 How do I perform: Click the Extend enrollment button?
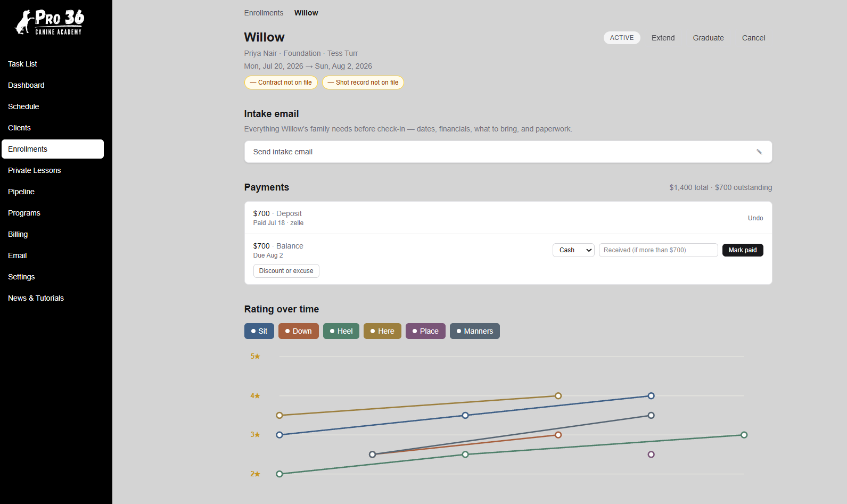[x=663, y=38]
